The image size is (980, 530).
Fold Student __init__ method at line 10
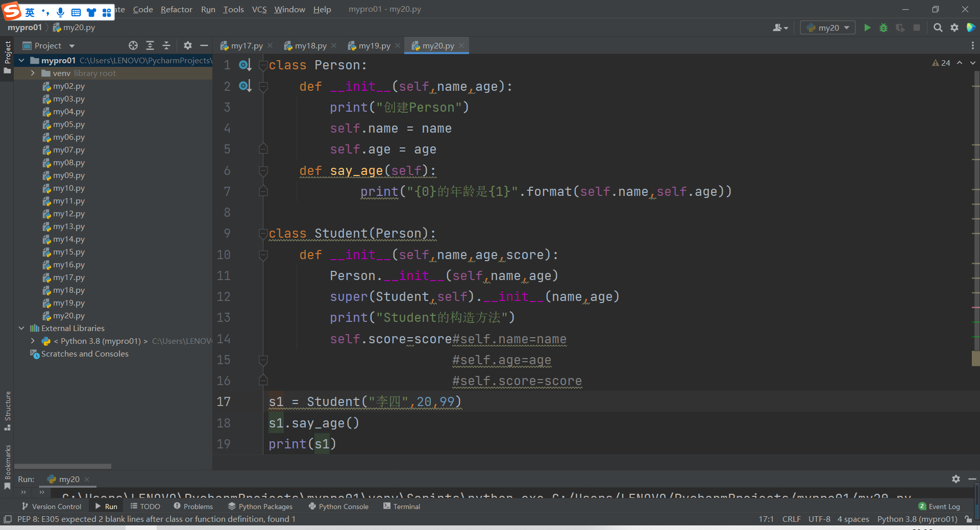point(263,255)
